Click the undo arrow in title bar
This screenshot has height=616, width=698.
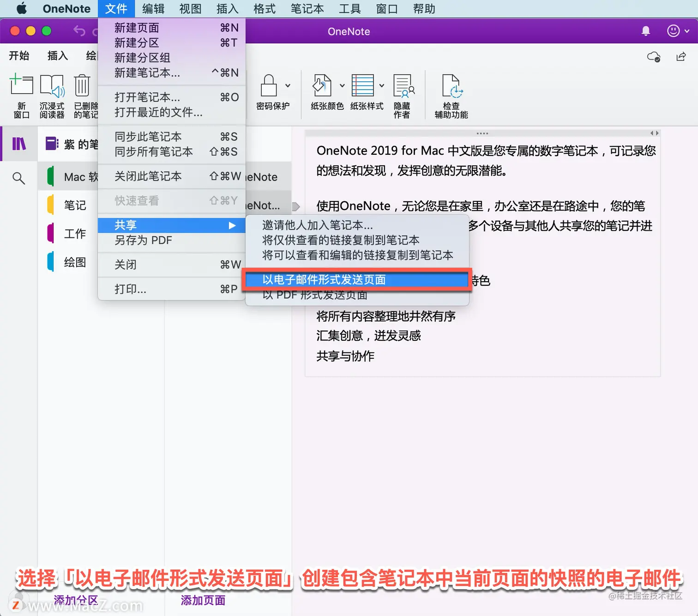point(79,31)
